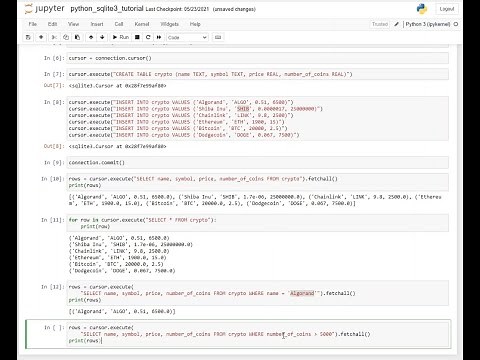Viewport: 480px width, 360px height.
Task: Open the Kernel menu
Action: [x=142, y=24]
